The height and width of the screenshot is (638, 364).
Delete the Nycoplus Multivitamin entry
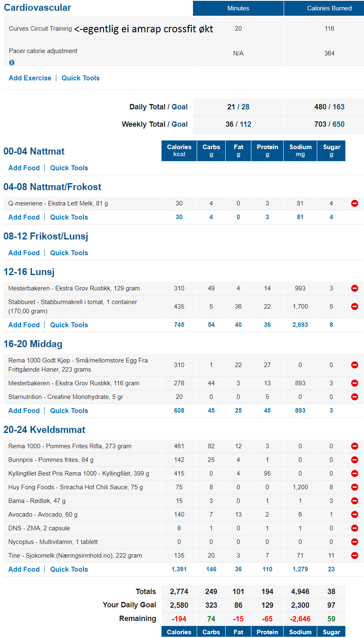point(354,542)
